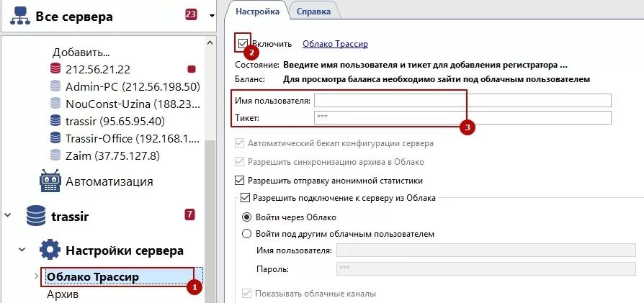Click the Имя пользователя field under Баланс
The height and width of the screenshot is (303, 644).
pyautogui.click(x=462, y=100)
